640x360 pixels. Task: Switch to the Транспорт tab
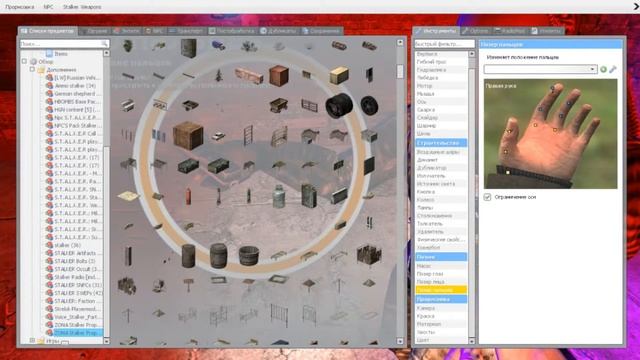(x=186, y=31)
